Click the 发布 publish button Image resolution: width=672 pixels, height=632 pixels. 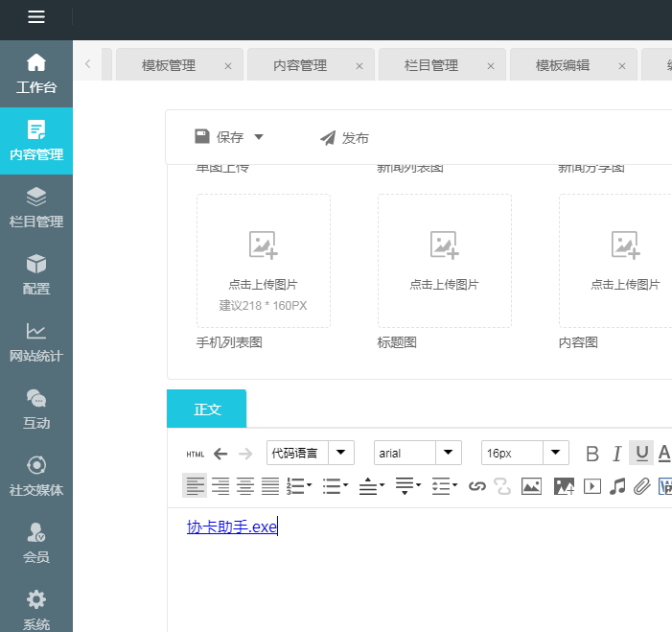click(x=344, y=138)
